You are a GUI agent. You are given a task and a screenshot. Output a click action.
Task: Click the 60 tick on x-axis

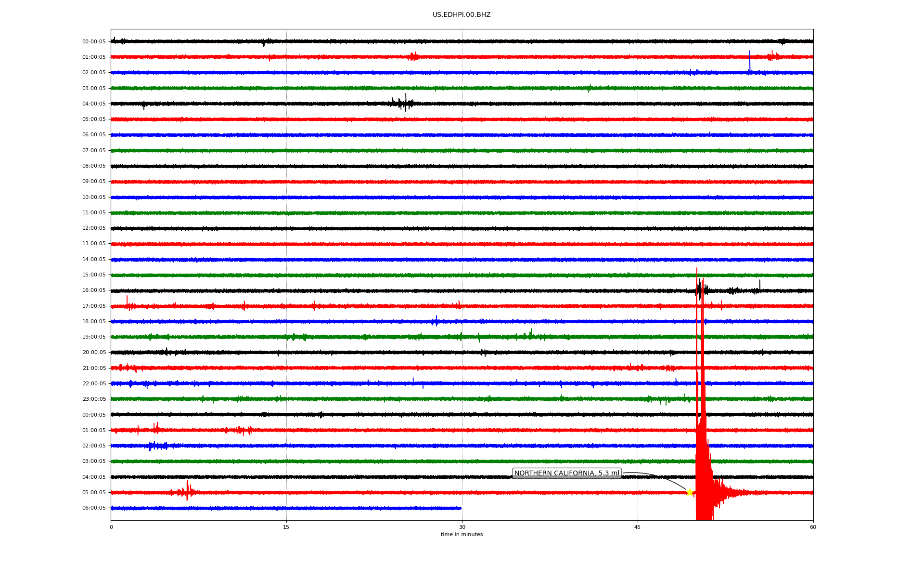pyautogui.click(x=813, y=527)
